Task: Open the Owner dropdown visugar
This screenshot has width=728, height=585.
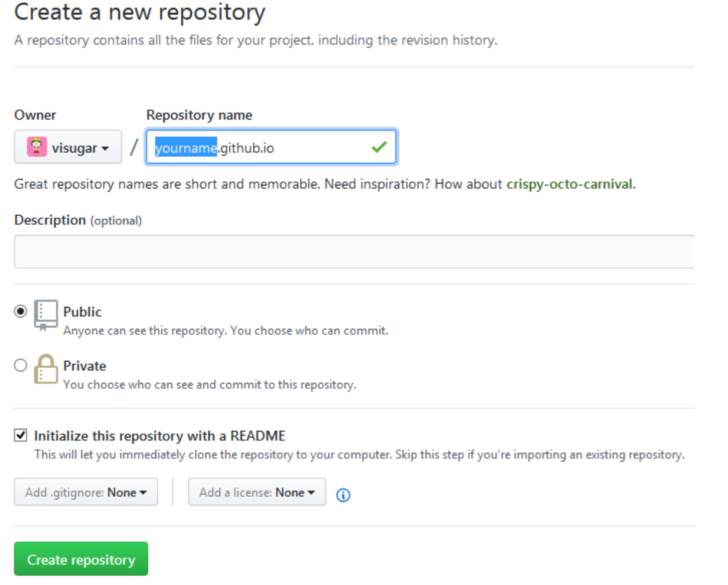Action: (68, 147)
